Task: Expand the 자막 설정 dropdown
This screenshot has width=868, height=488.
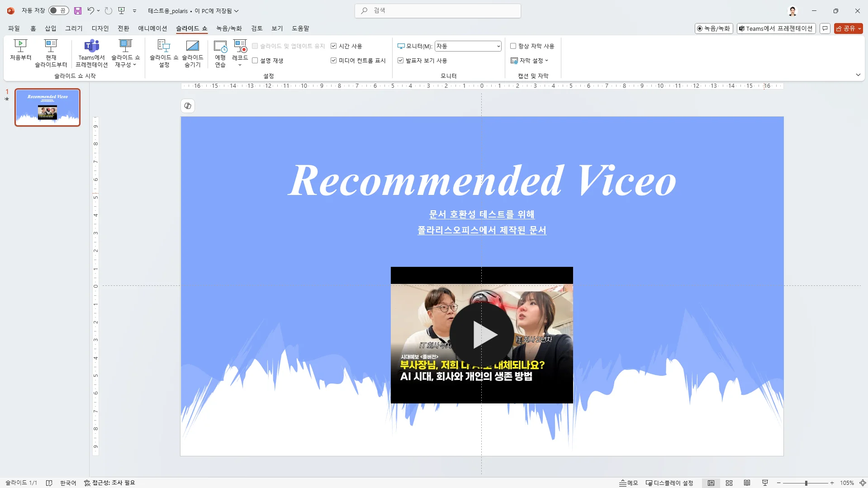Action: click(x=530, y=61)
